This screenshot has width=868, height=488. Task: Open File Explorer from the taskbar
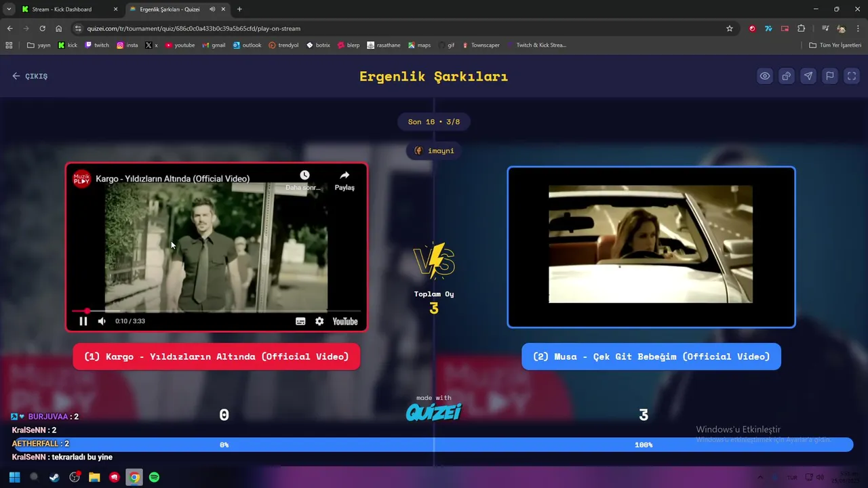[x=94, y=477]
